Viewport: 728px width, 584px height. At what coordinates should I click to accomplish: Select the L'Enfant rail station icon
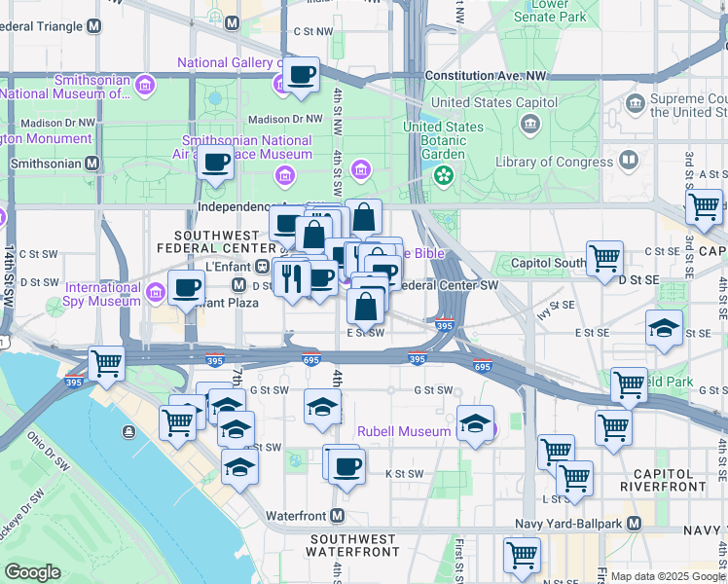[x=262, y=267]
